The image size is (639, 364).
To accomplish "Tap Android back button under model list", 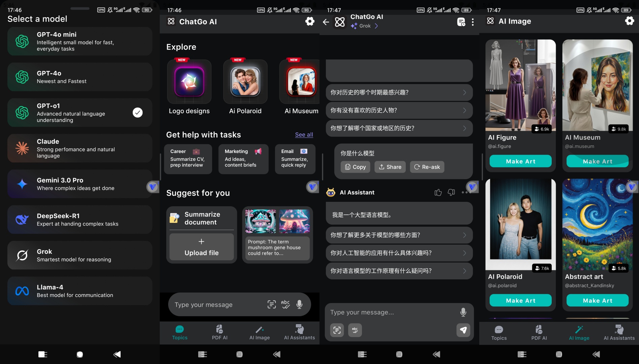I will 117,354.
